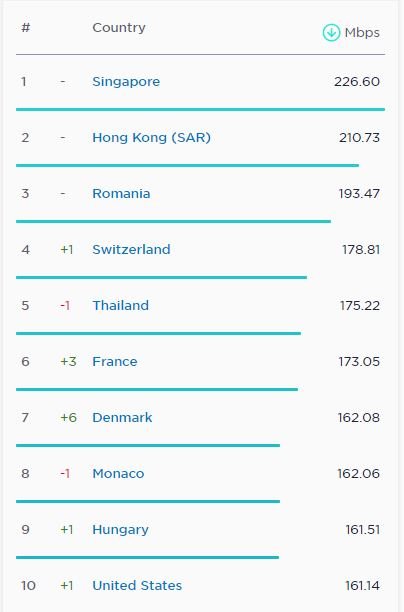
Task: Click the Thailand country link
Action: [121, 305]
